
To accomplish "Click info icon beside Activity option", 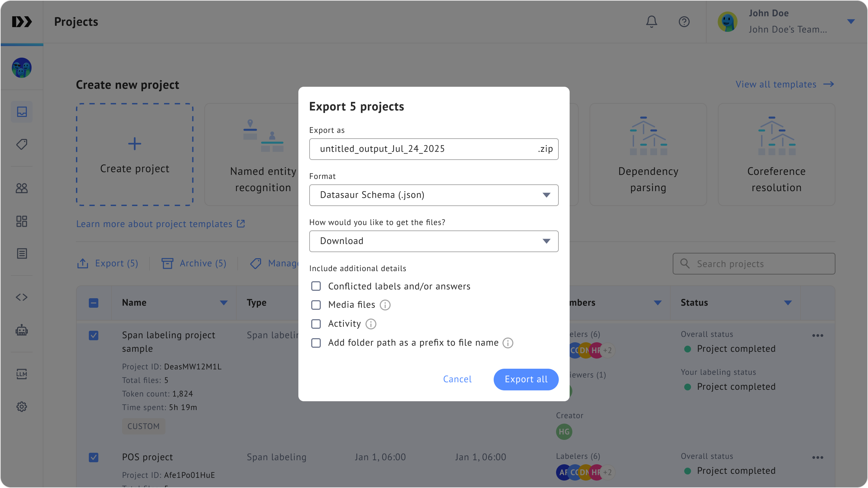I will [371, 324].
